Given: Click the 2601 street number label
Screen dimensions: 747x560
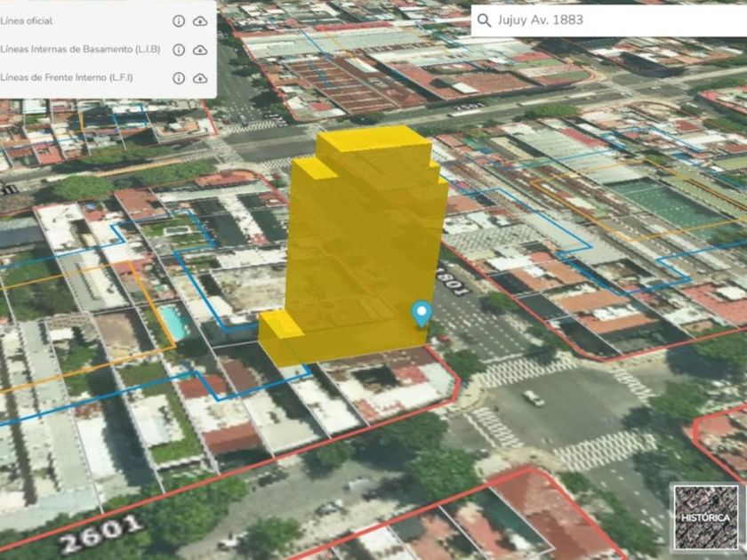Looking at the screenshot, I should point(100,532).
